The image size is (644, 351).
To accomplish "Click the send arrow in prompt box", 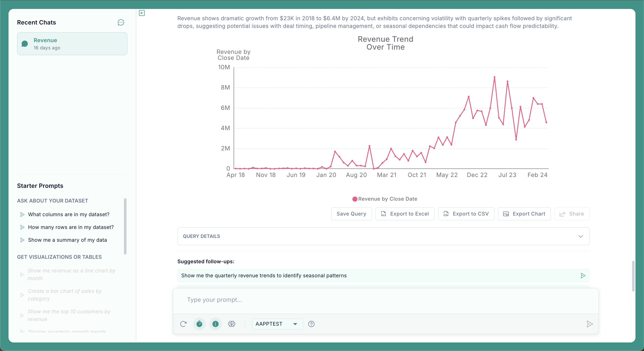I will (x=589, y=324).
